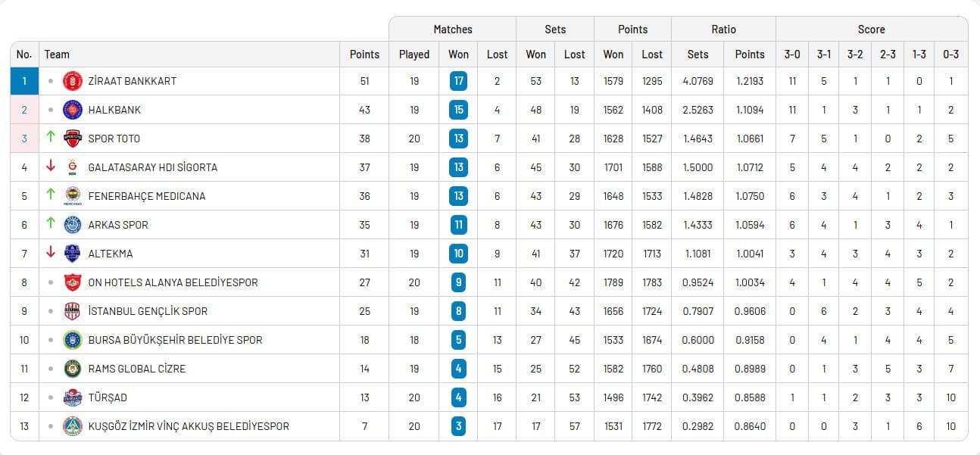The image size is (980, 455).
Task: Click the Fenerbahçe Medicana team logo
Action: click(x=73, y=196)
